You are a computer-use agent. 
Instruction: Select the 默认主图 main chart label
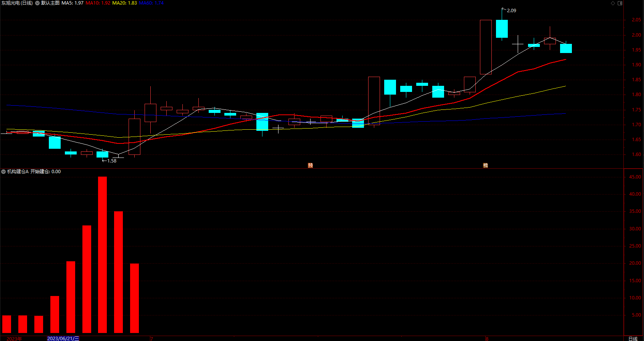pyautogui.click(x=50, y=3)
